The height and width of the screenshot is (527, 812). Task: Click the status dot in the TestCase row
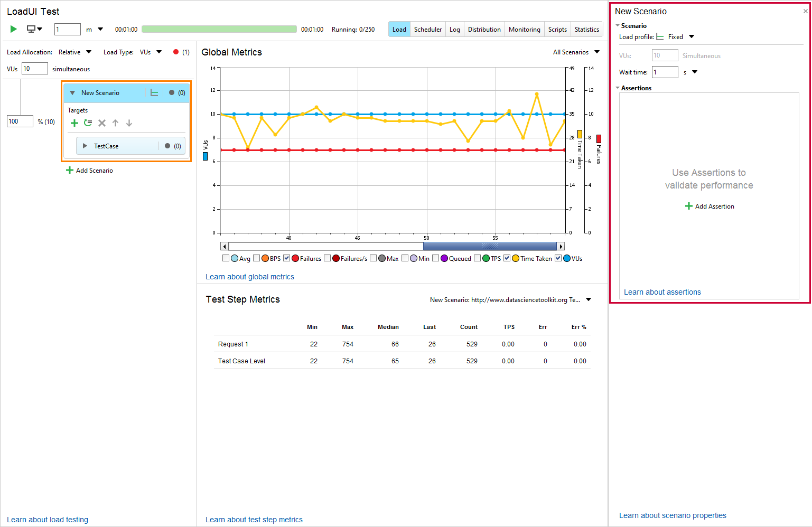point(167,146)
